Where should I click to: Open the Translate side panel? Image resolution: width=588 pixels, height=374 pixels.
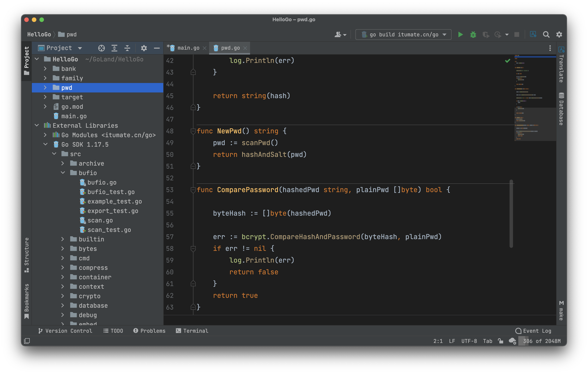[561, 64]
